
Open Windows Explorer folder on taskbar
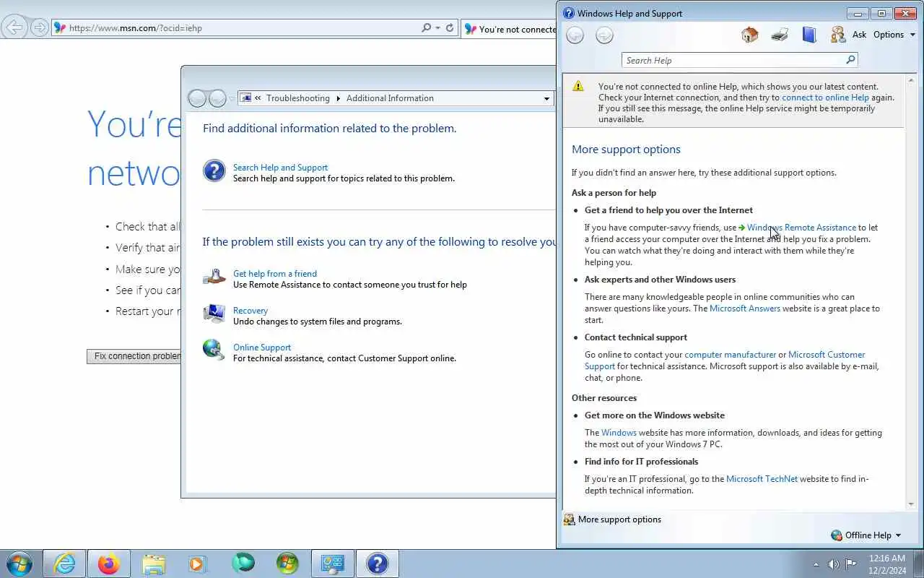[153, 564]
